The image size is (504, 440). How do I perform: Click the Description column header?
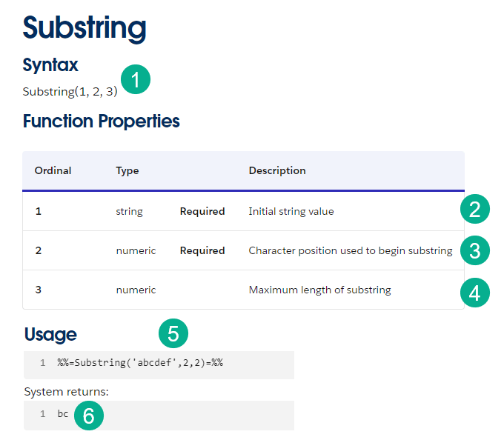point(277,170)
